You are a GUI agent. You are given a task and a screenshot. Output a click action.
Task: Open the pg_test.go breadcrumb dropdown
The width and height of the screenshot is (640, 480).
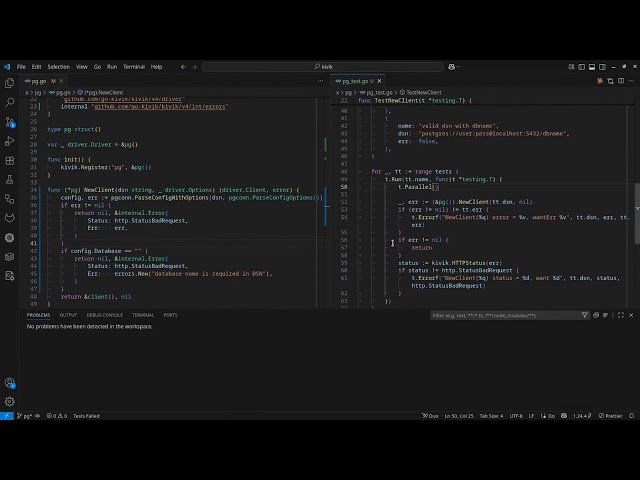tap(376, 93)
